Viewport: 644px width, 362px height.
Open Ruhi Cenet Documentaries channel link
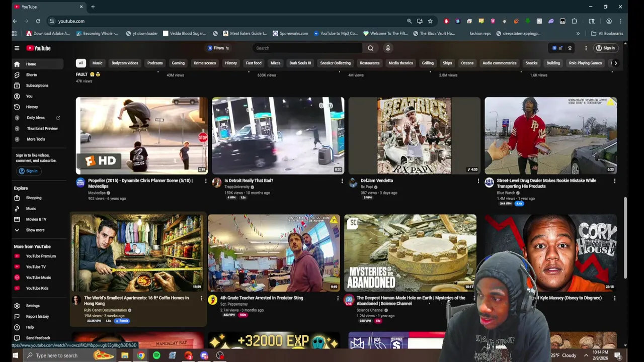click(105, 310)
